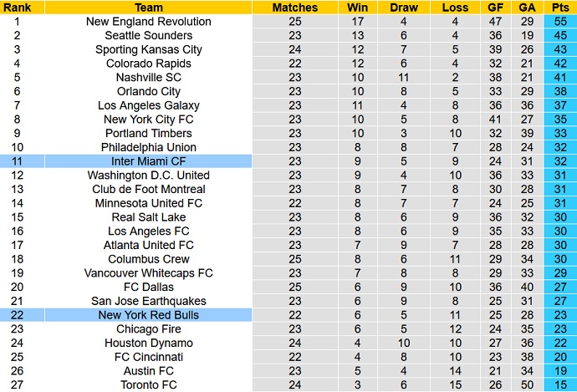Screen dimensions: 577x392
Task: Select highlighted Inter Miami CF row
Action: 149,161
